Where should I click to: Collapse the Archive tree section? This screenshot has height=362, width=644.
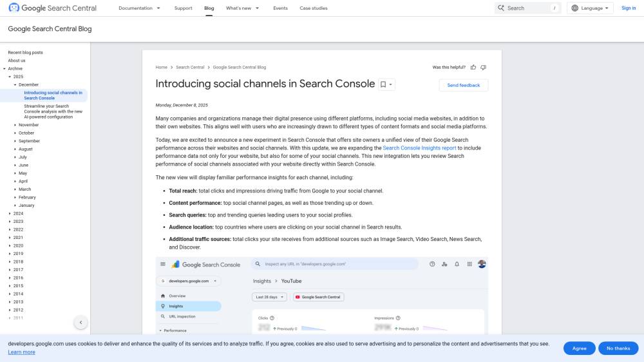pyautogui.click(x=5, y=69)
